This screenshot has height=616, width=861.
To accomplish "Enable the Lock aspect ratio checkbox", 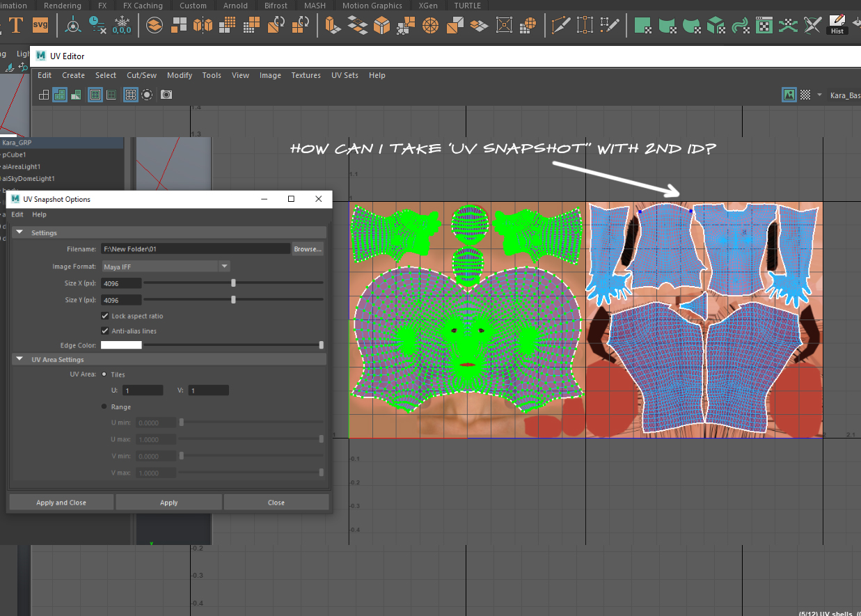I will pos(105,315).
